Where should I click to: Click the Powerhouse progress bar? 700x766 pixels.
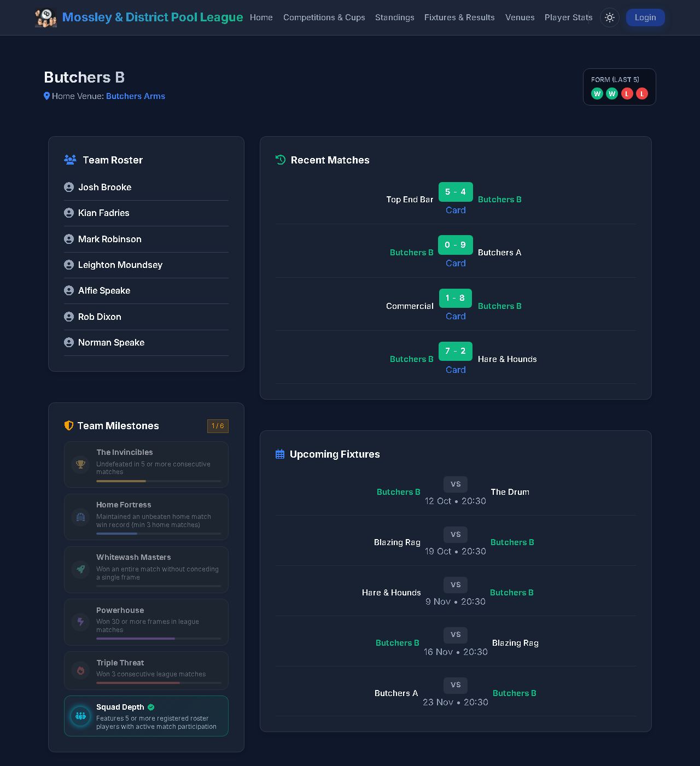pos(159,639)
